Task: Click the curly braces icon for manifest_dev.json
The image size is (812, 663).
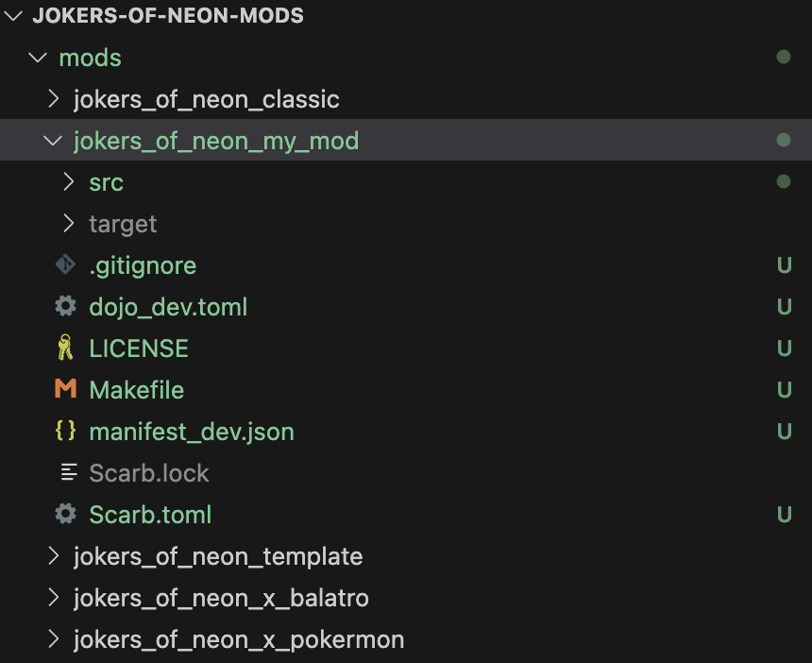Action: pos(66,431)
